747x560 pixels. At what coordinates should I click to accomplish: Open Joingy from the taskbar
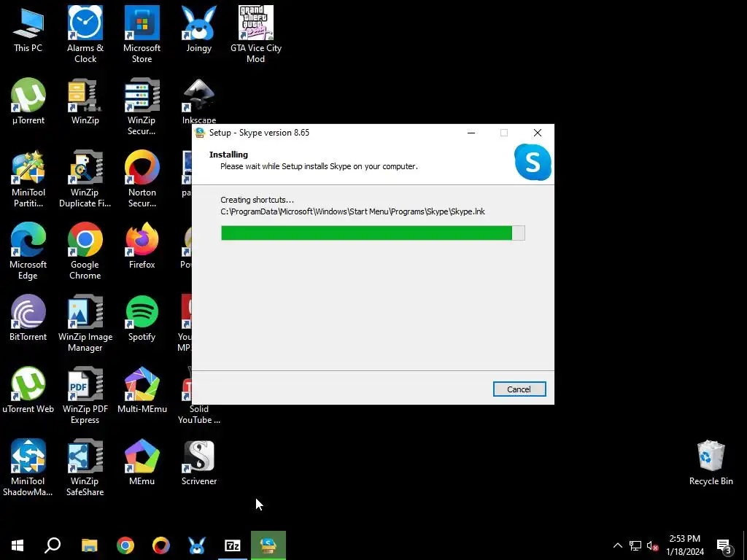[x=197, y=545]
